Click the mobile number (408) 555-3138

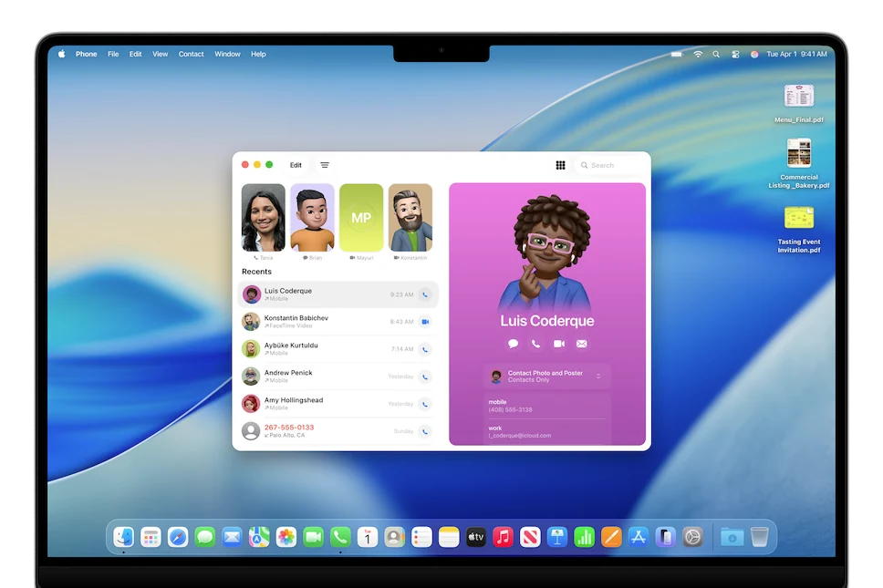(510, 409)
